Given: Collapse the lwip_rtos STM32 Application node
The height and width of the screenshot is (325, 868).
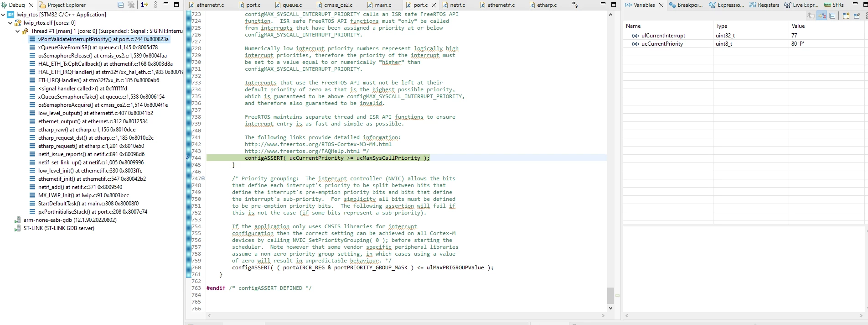Looking at the screenshot, I should click(3, 15).
